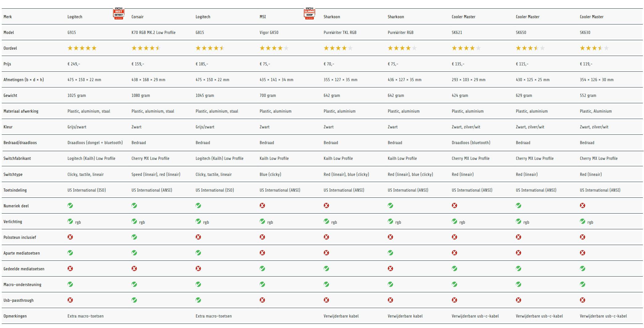
Task: Click the 424 gram weight cell
Action: [460, 95]
